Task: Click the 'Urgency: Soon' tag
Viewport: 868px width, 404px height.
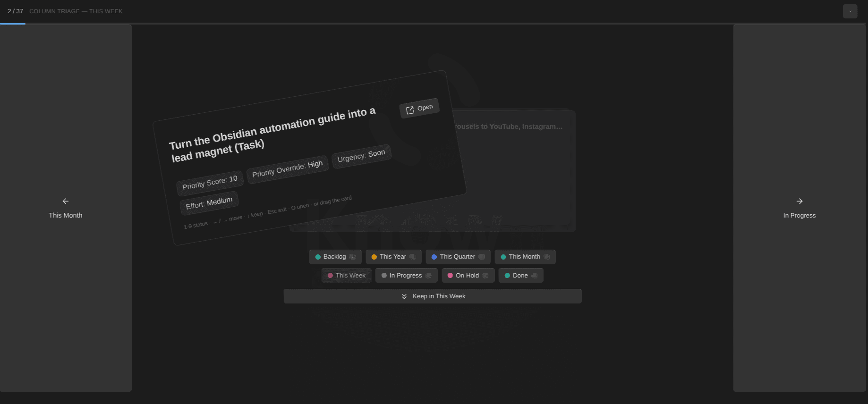Action: pos(361,156)
